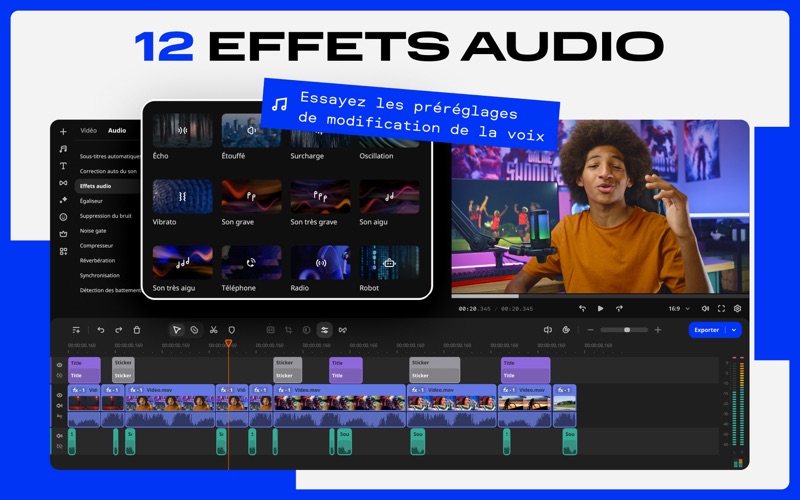Apply the Son très grave effect
The height and width of the screenshot is (500, 800).
point(320,196)
